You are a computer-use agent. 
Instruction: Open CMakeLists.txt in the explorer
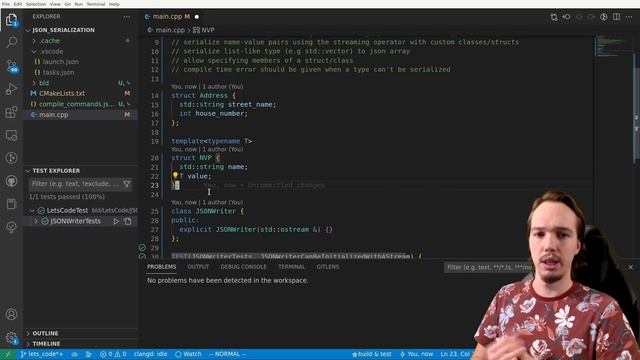(x=80, y=93)
